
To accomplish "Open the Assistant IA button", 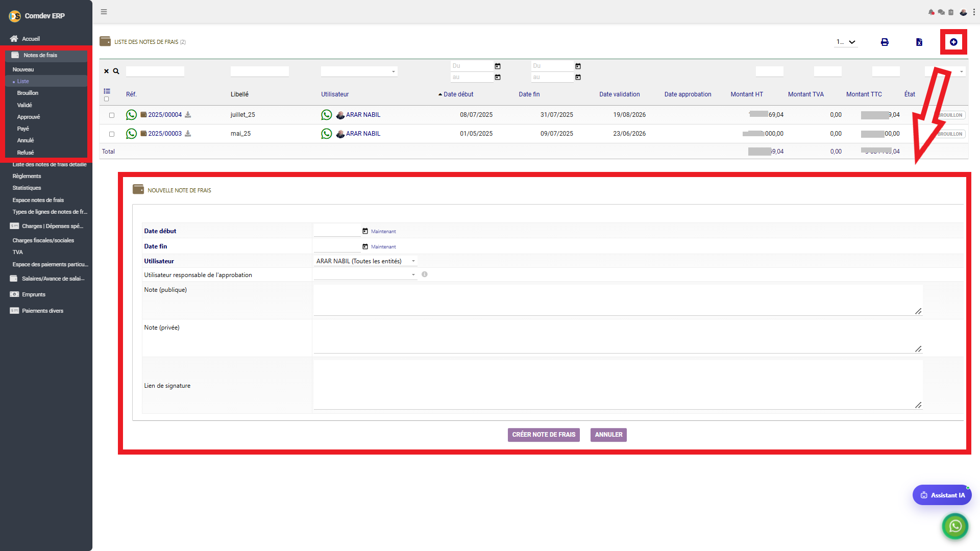I will pyautogui.click(x=942, y=495).
